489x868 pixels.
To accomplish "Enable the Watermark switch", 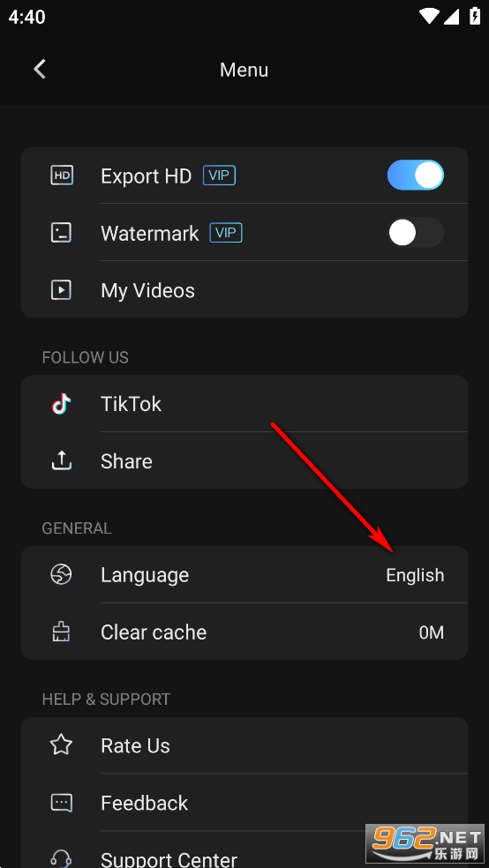I will [416, 233].
